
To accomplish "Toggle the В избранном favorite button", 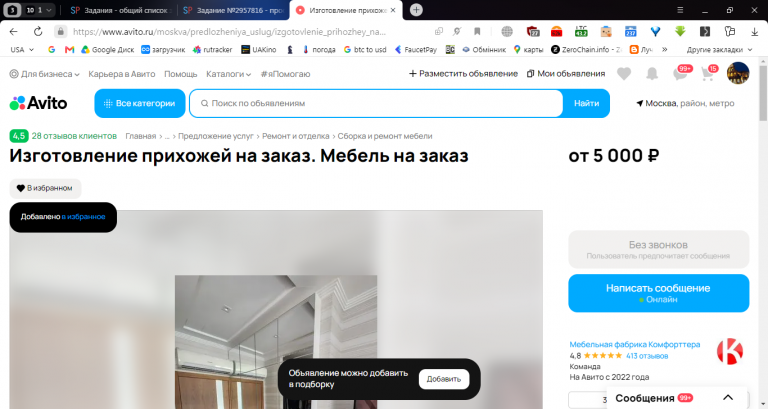I will 45,188.
